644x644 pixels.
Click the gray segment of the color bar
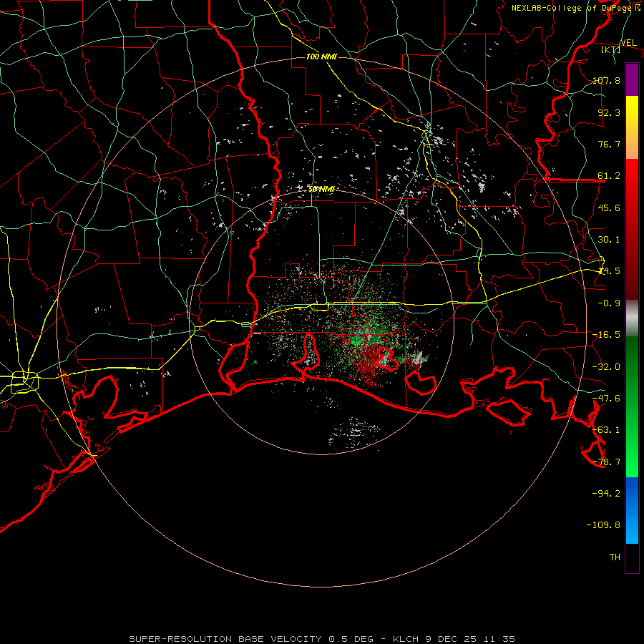point(632,318)
